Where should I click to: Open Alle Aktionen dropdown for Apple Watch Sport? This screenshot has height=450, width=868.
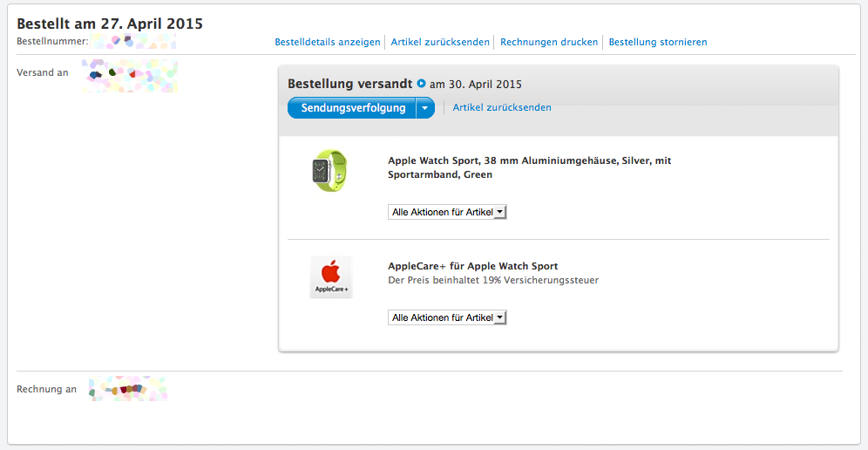pos(447,212)
